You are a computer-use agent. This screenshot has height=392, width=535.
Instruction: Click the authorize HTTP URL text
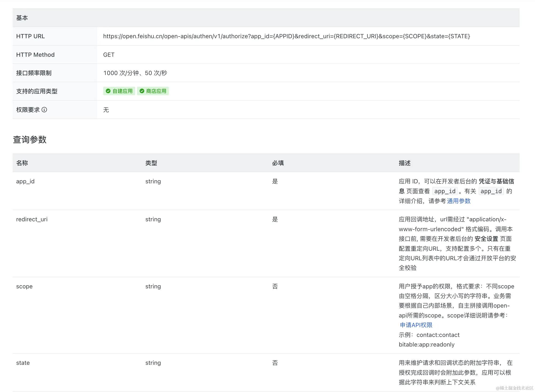(286, 36)
